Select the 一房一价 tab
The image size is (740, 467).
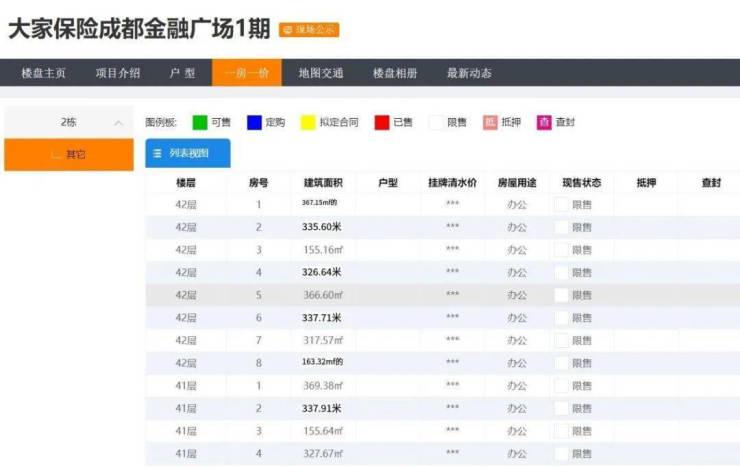247,73
